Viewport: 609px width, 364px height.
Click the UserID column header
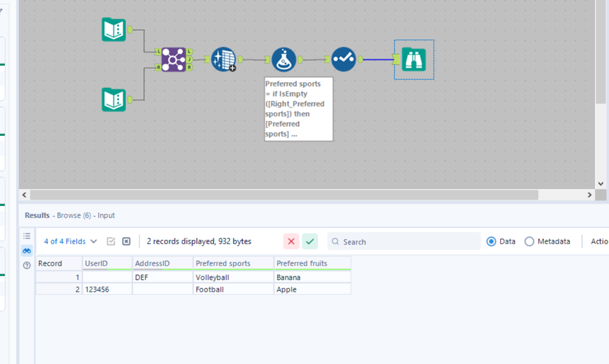pos(107,263)
